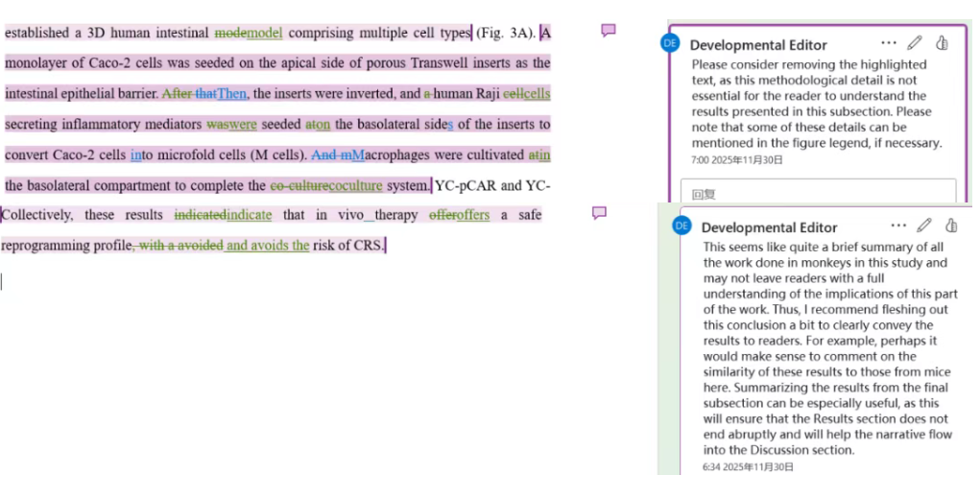Click the 6:34 timestamp on the second comment
Viewport: 980px width, 499px height.
pyautogui.click(x=748, y=467)
